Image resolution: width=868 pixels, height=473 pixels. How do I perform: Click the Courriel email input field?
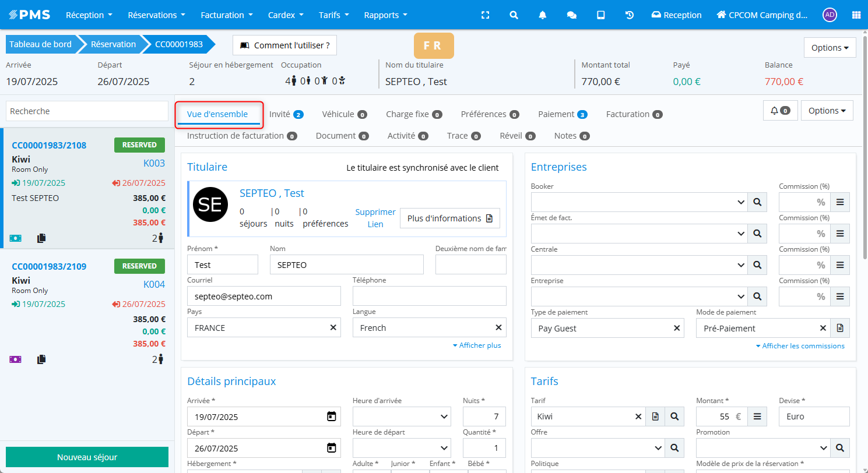(263, 296)
